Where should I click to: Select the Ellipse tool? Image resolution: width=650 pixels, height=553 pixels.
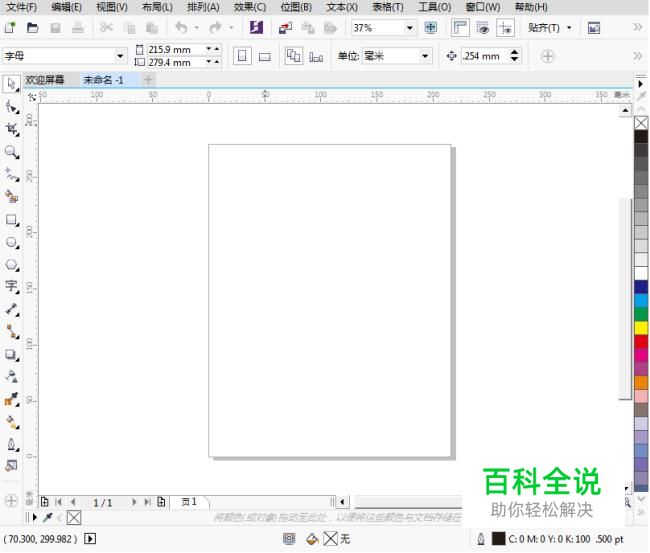12,243
